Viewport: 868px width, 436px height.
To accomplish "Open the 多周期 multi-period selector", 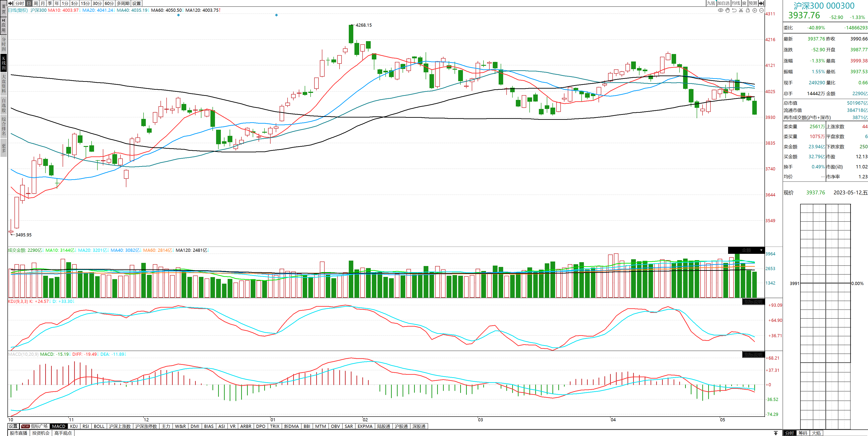I will tap(123, 3).
